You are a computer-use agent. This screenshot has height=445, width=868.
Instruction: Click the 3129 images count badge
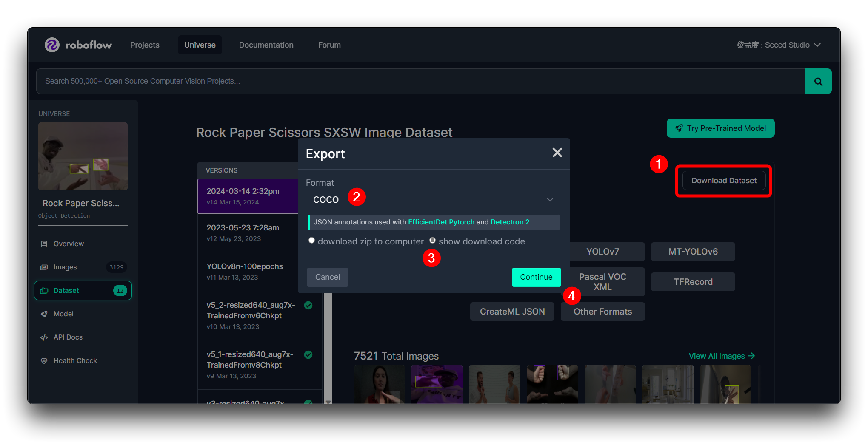pos(116,267)
